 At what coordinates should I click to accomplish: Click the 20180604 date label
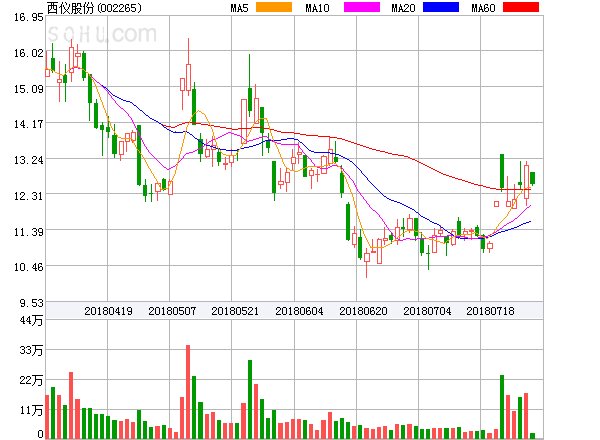tap(299, 311)
